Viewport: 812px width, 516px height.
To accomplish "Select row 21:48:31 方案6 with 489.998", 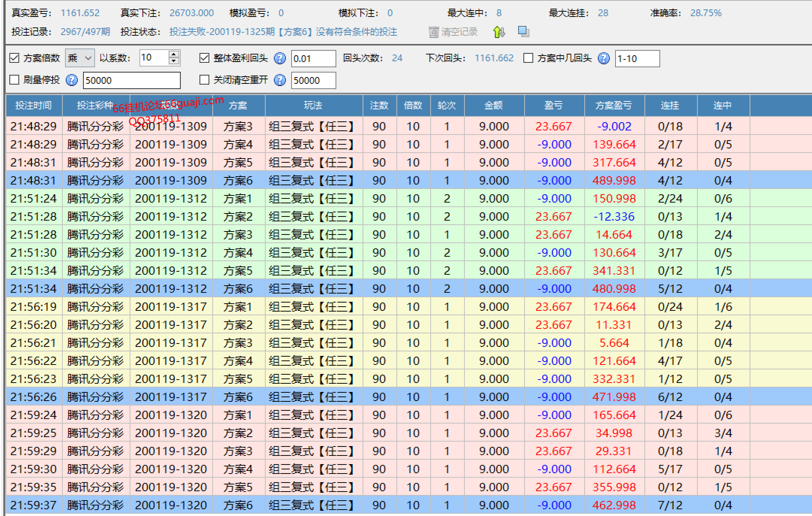I will tap(409, 180).
